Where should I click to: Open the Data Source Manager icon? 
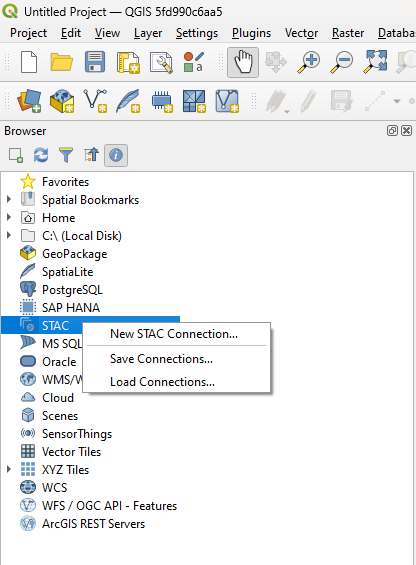29,101
